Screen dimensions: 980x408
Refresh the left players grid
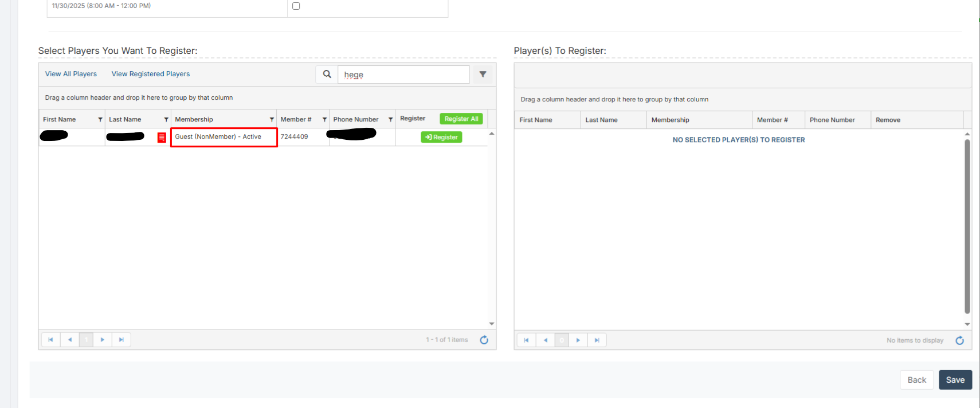484,340
